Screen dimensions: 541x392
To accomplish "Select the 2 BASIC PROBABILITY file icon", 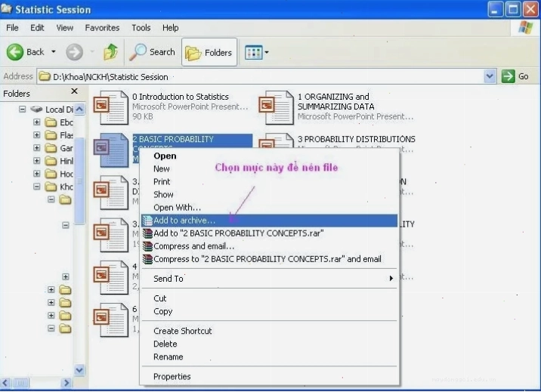I will tap(111, 150).
